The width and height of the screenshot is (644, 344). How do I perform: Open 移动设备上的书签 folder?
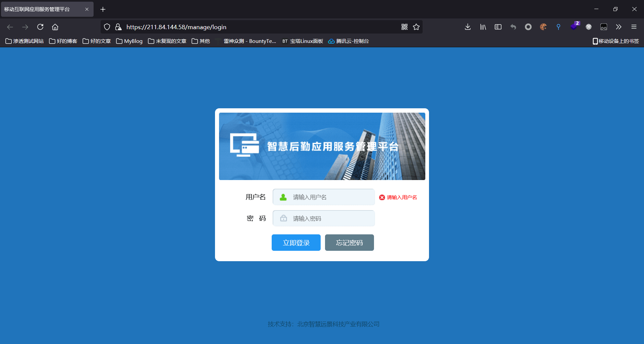616,41
